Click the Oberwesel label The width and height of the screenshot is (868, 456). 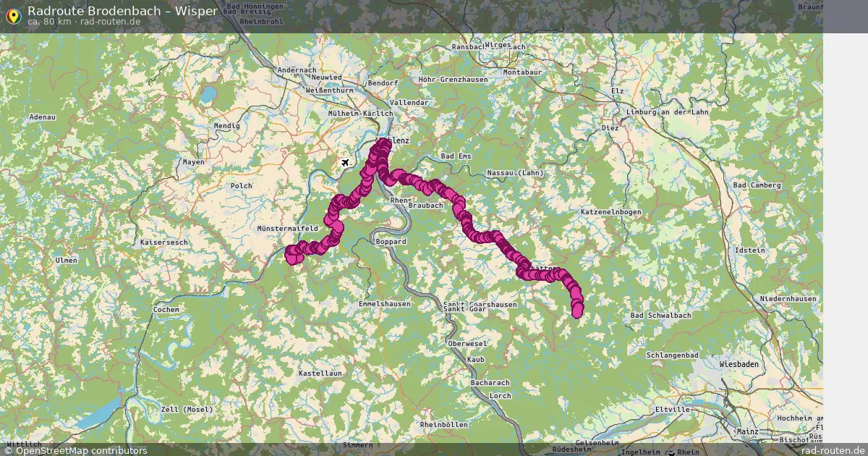point(467,343)
